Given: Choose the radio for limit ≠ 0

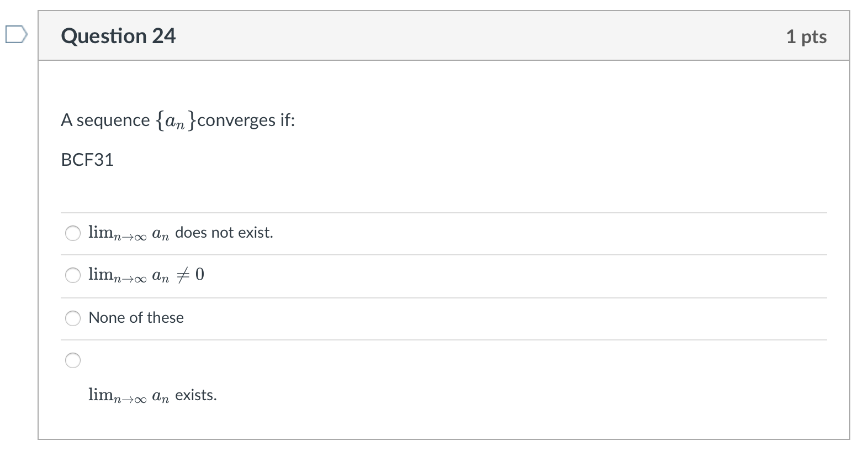Looking at the screenshot, I should coord(73,275).
